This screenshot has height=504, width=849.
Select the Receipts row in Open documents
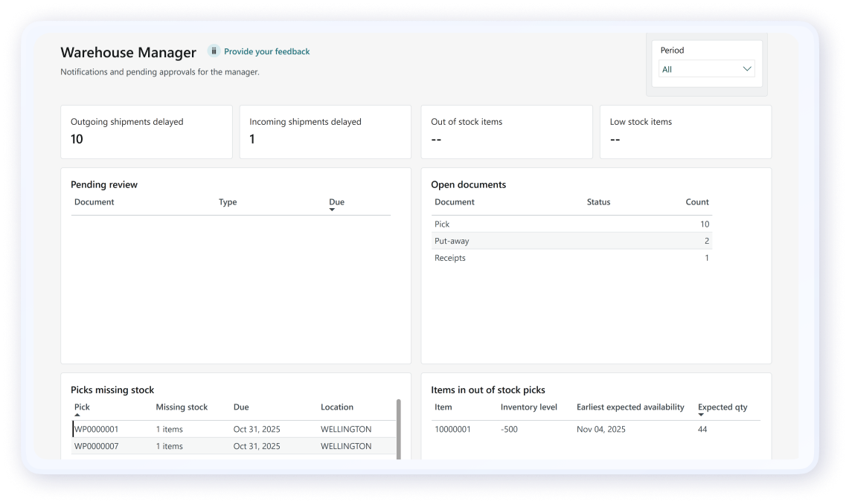pyautogui.click(x=571, y=258)
